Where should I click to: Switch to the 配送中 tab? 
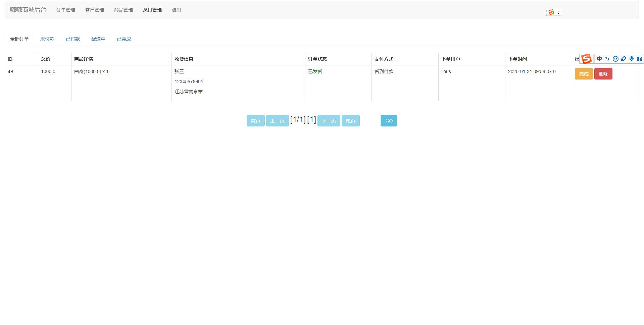pos(98,39)
